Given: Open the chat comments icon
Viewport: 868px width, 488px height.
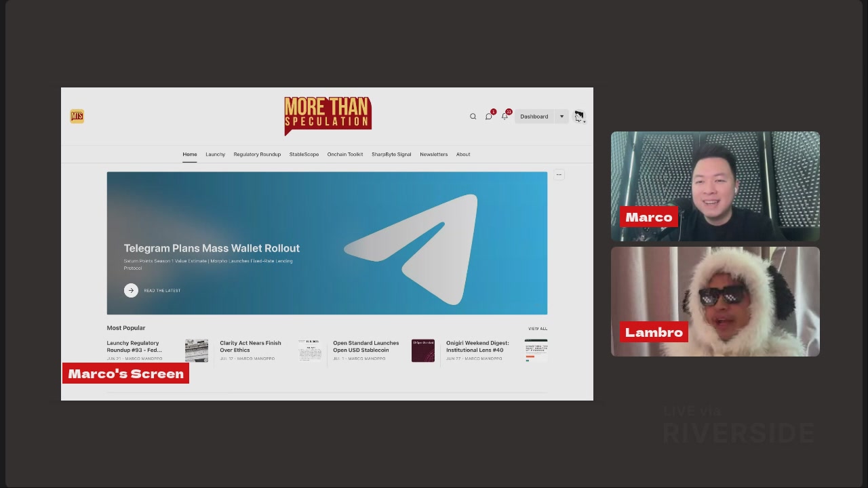Looking at the screenshot, I should pos(488,117).
